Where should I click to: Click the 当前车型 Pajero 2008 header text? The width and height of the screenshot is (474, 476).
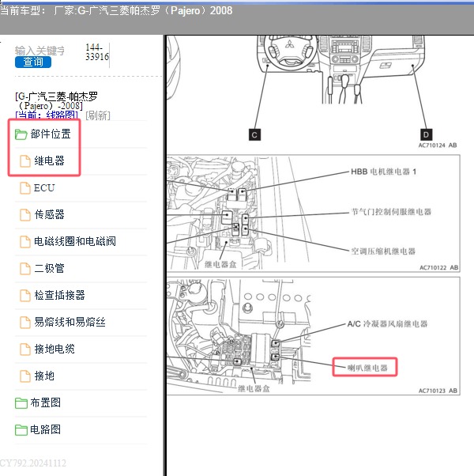(116, 10)
